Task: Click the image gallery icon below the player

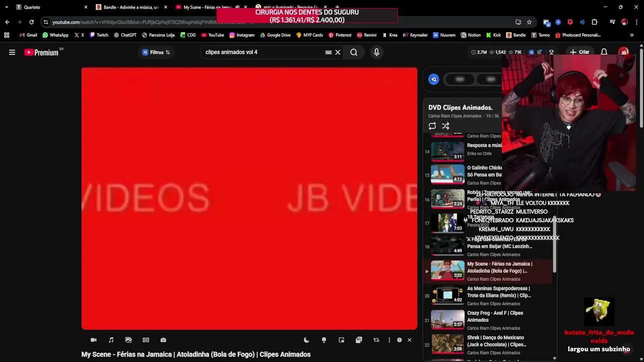Action: [128, 340]
